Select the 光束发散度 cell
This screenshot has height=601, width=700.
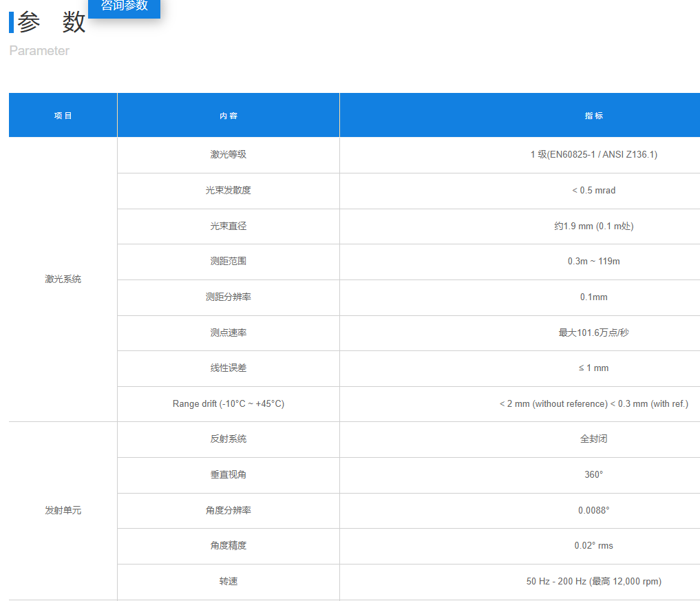click(x=229, y=190)
